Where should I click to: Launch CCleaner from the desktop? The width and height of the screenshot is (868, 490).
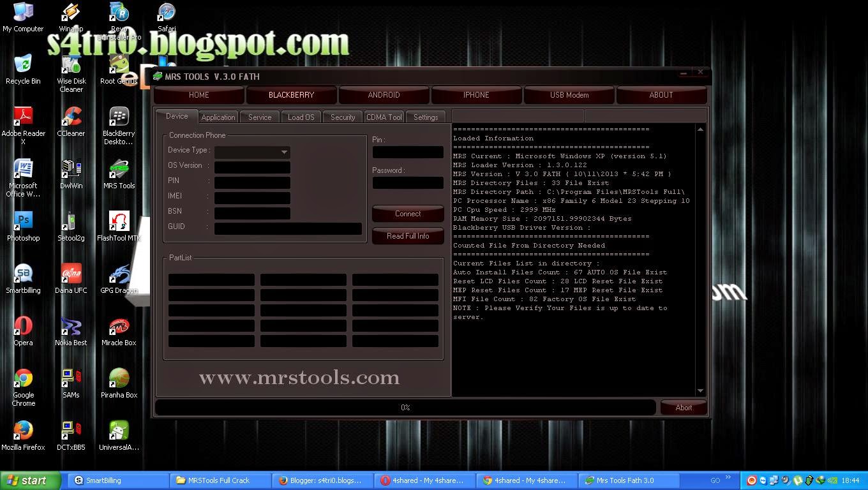click(x=71, y=122)
